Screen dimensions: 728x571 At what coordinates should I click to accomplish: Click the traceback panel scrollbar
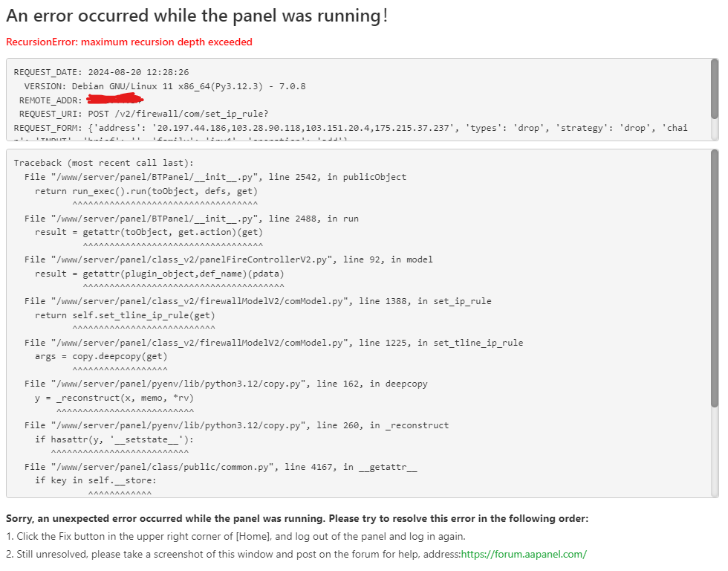(x=715, y=278)
